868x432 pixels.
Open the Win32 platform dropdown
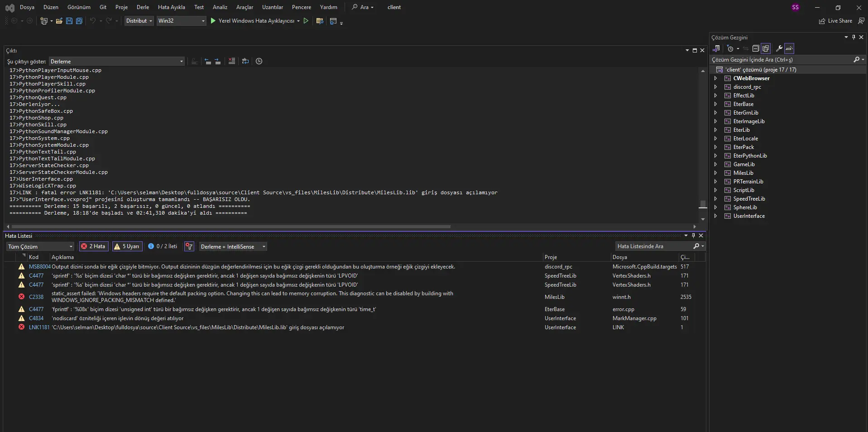pyautogui.click(x=181, y=21)
